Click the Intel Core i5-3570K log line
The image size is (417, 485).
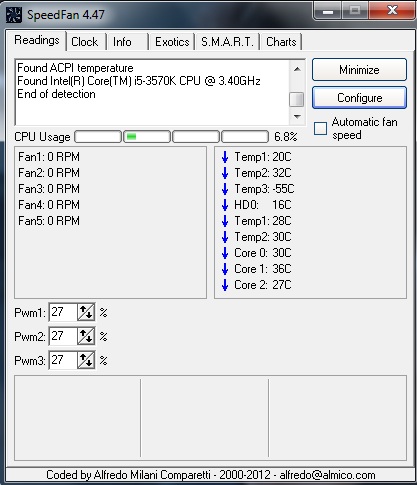coord(139,81)
